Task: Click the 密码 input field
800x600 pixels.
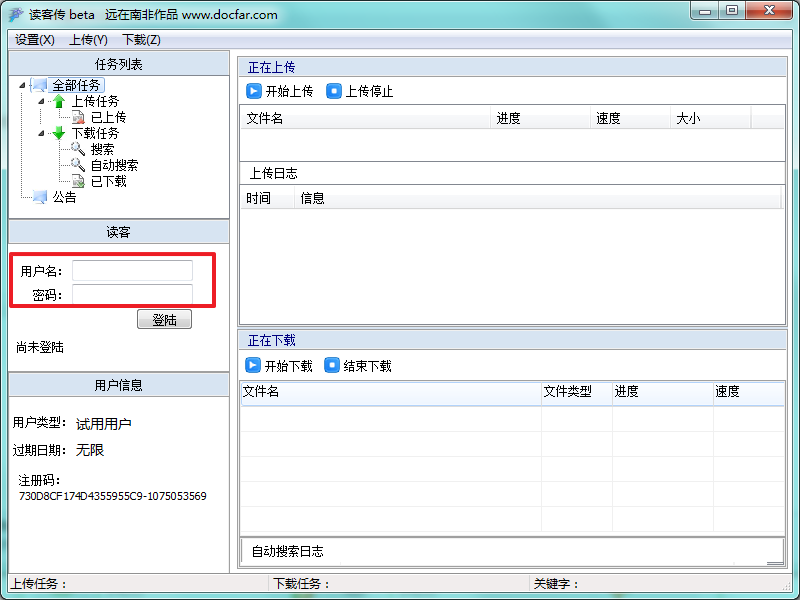Action: click(x=133, y=294)
